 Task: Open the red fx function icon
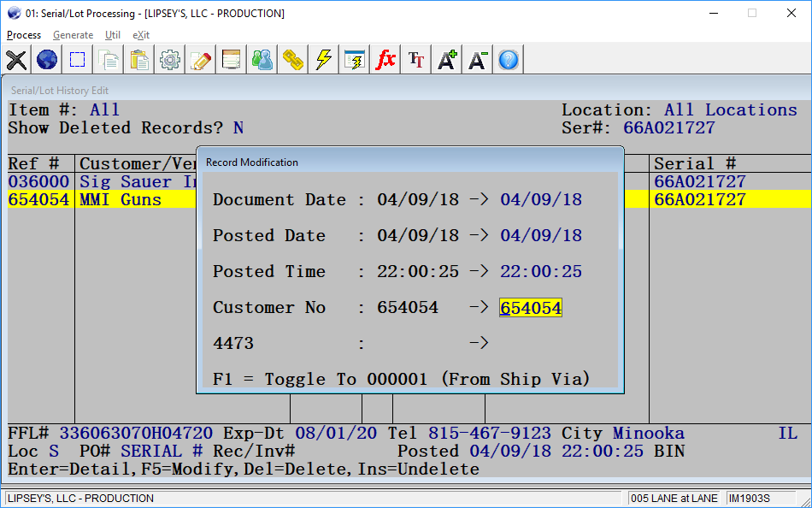click(385, 60)
